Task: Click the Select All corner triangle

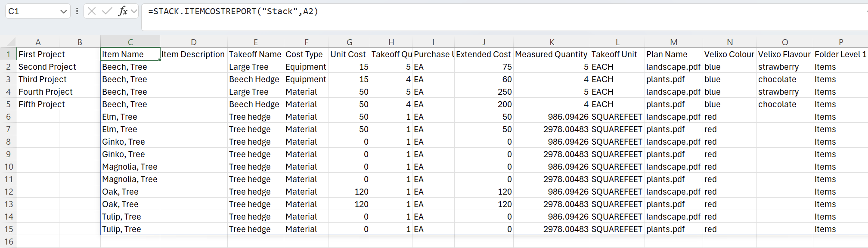Action: pyautogui.click(x=11, y=42)
